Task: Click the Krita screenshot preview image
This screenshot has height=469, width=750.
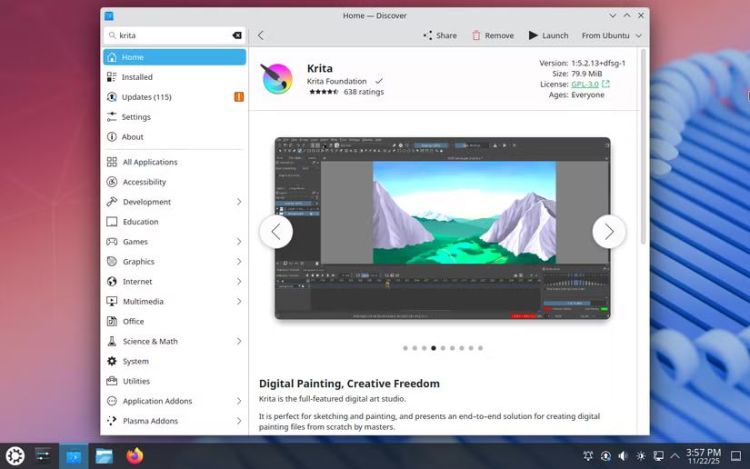Action: tap(442, 228)
